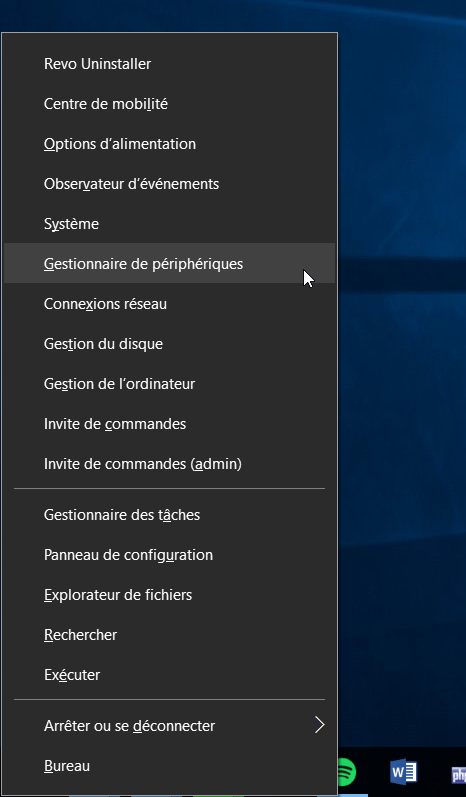The image size is (466, 797).
Task: Open Panneau de configuration
Action: [x=169, y=555]
